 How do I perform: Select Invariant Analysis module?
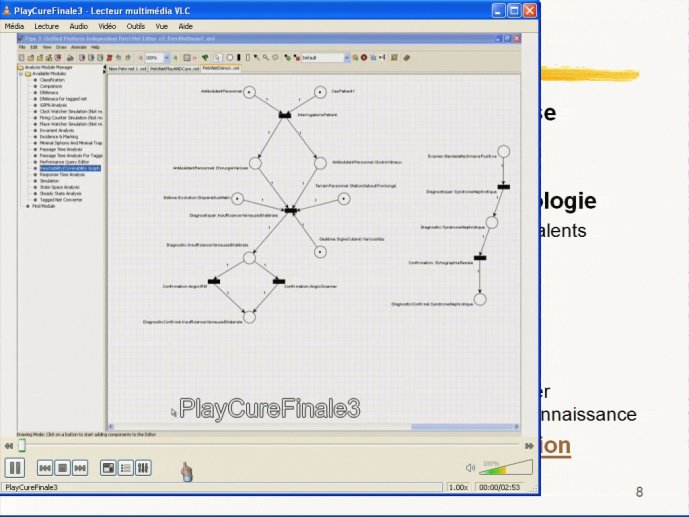coord(57,130)
